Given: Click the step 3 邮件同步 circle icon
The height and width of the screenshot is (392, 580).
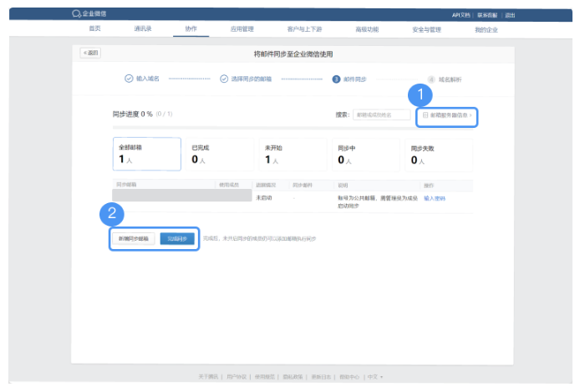Looking at the screenshot, I should tap(336, 79).
